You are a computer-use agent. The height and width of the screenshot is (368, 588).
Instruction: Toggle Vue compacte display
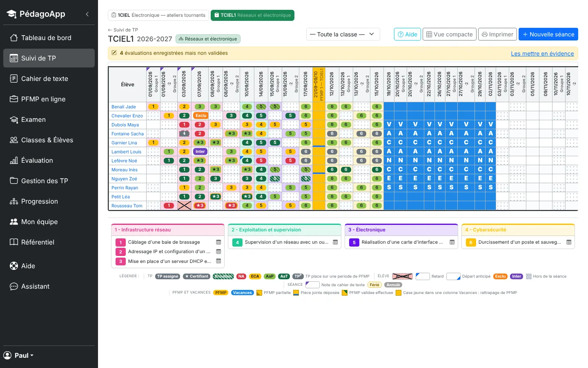point(449,34)
